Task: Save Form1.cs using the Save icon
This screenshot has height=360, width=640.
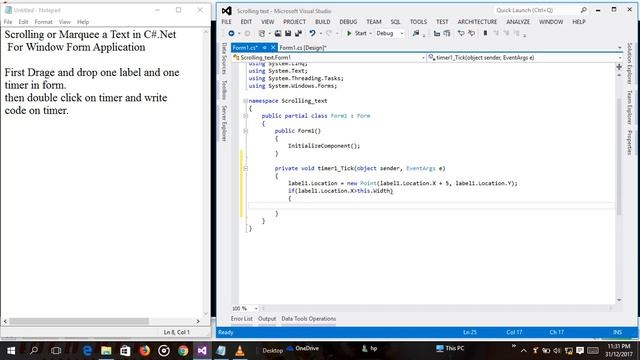Action: tap(288, 33)
